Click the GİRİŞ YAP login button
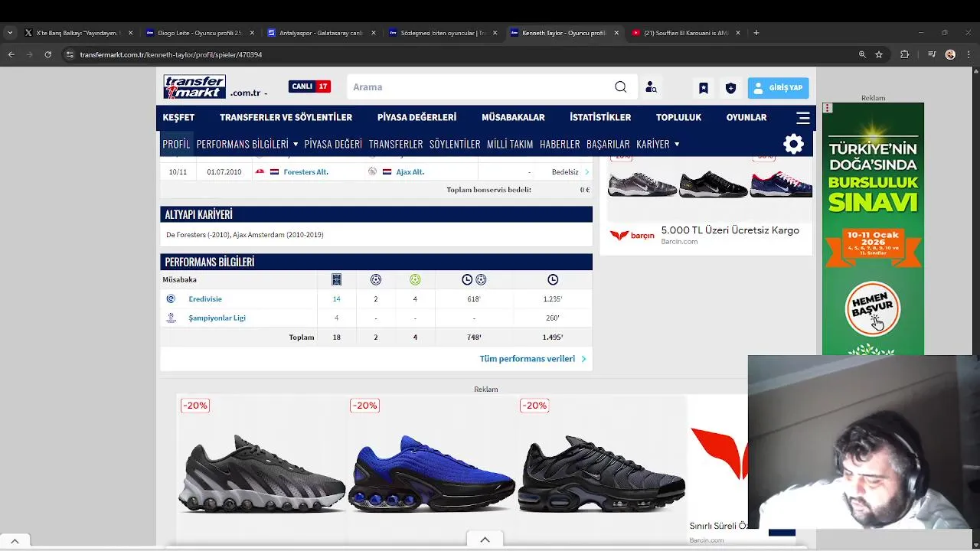This screenshot has width=980, height=551. 778,88
